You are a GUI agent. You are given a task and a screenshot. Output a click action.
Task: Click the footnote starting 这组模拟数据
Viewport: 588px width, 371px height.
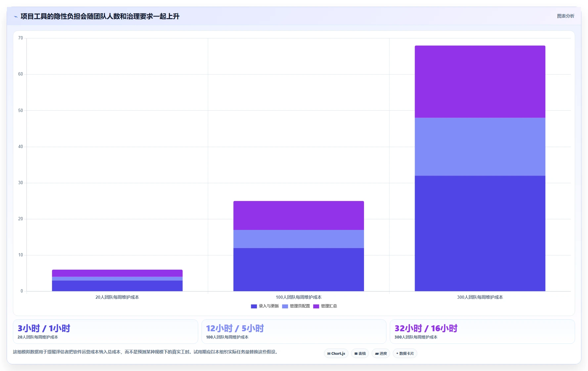[x=145, y=352]
